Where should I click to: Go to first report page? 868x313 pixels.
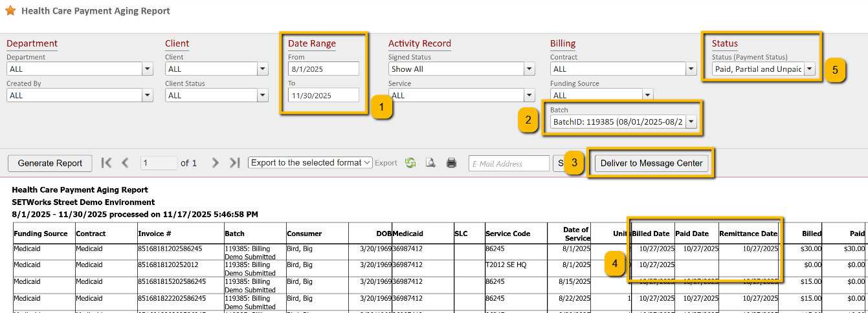pyautogui.click(x=107, y=163)
